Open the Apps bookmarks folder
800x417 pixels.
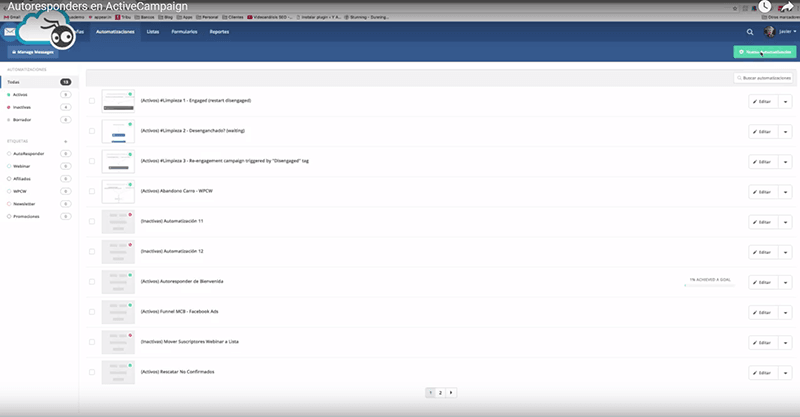pos(185,17)
